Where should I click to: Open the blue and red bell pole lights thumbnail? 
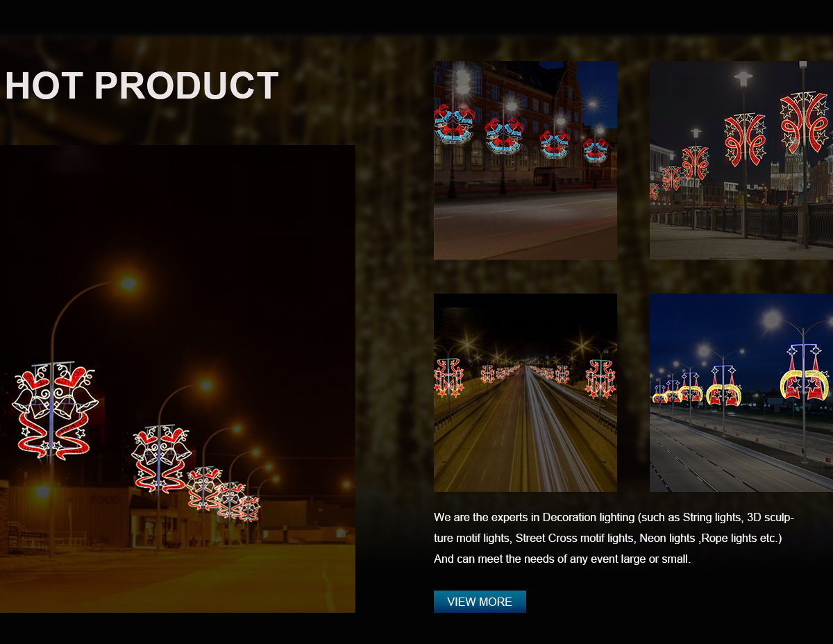pyautogui.click(x=525, y=160)
